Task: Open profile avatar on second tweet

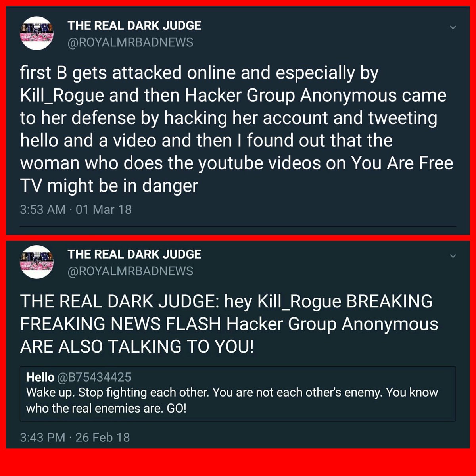Action: [36, 262]
